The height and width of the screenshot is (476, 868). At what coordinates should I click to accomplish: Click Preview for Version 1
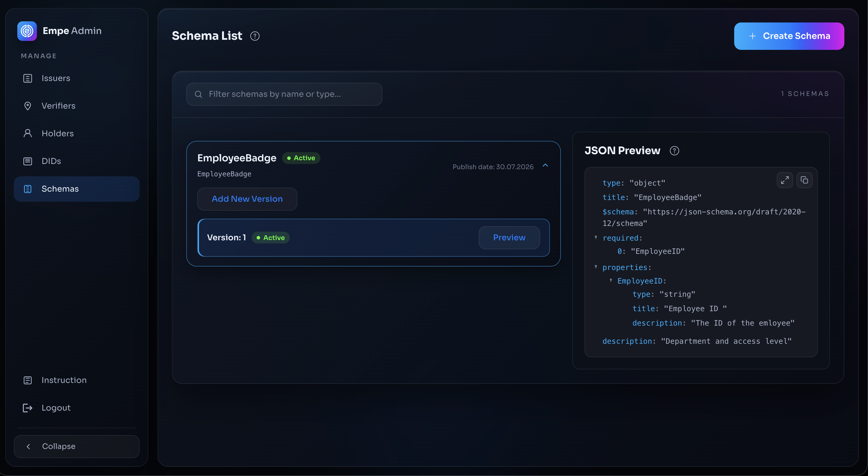[x=509, y=238]
